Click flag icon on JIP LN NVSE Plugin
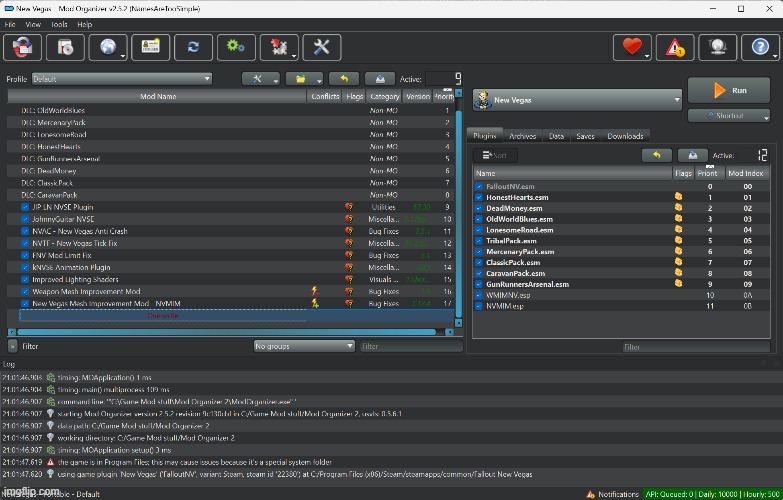 point(349,207)
